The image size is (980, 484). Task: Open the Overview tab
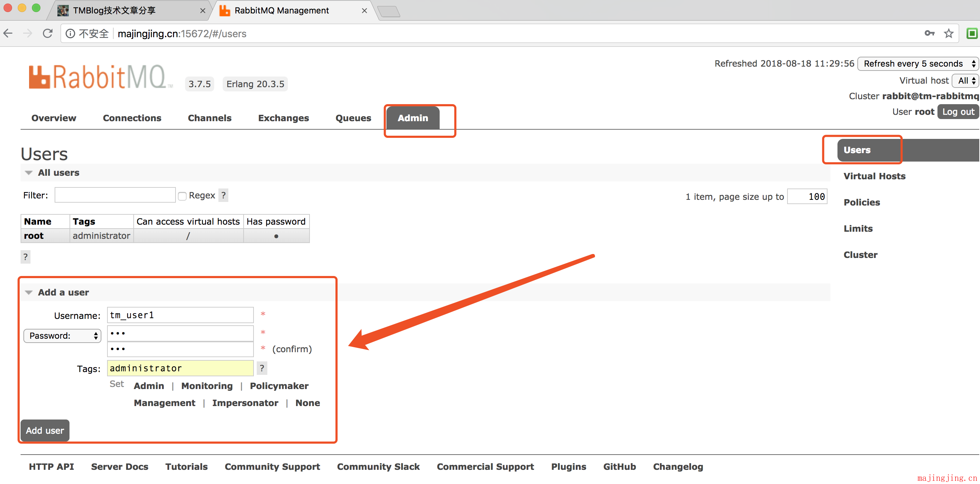pyautogui.click(x=54, y=118)
